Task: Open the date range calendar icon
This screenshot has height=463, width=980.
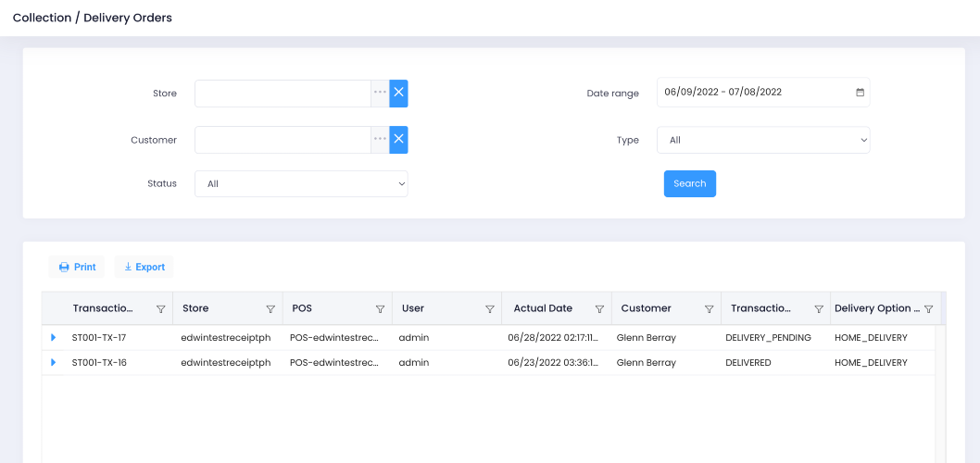Action: pyautogui.click(x=860, y=93)
